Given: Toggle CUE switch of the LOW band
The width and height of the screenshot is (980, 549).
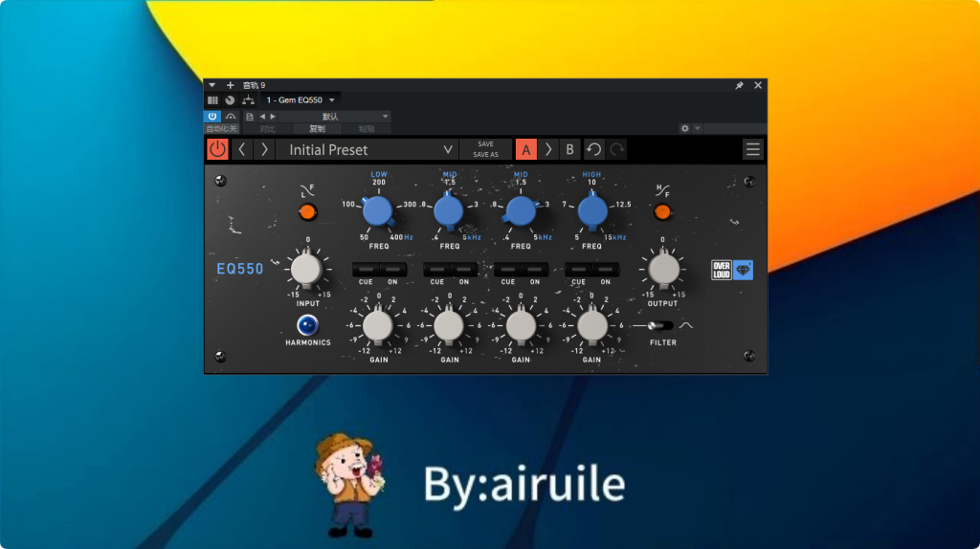Looking at the screenshot, I should click(366, 270).
